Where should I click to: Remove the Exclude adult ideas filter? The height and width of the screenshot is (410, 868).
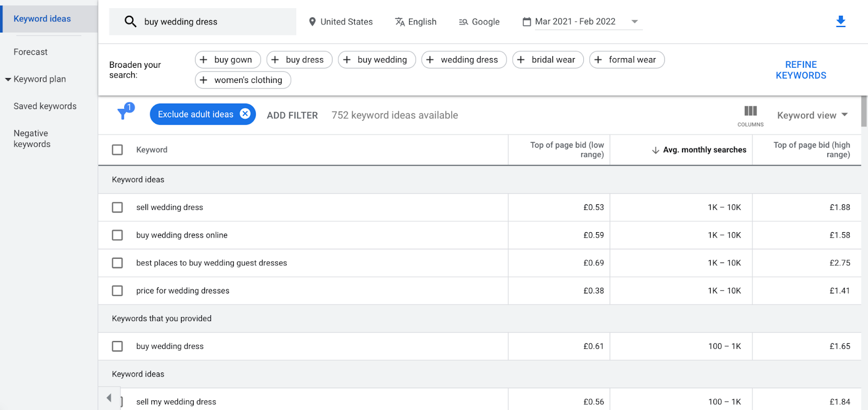[x=245, y=114]
